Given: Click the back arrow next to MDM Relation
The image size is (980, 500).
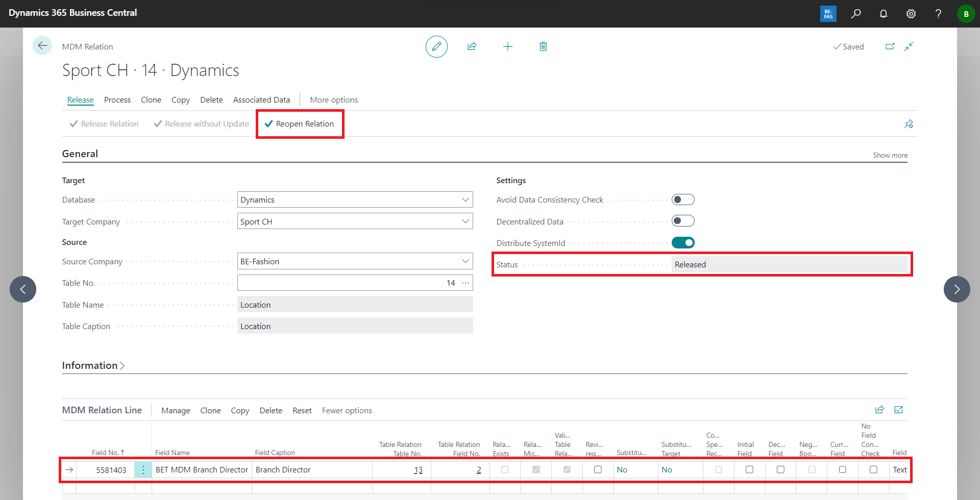Looking at the screenshot, I should pyautogui.click(x=42, y=46).
